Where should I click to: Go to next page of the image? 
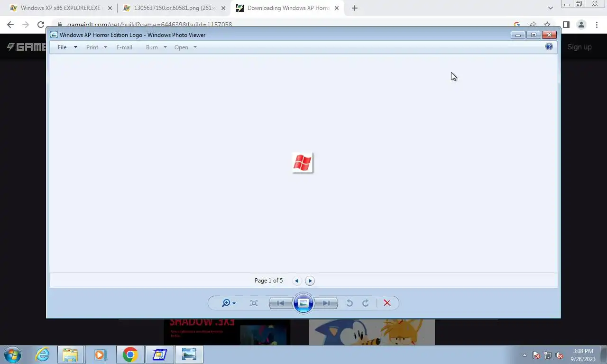[x=310, y=281]
